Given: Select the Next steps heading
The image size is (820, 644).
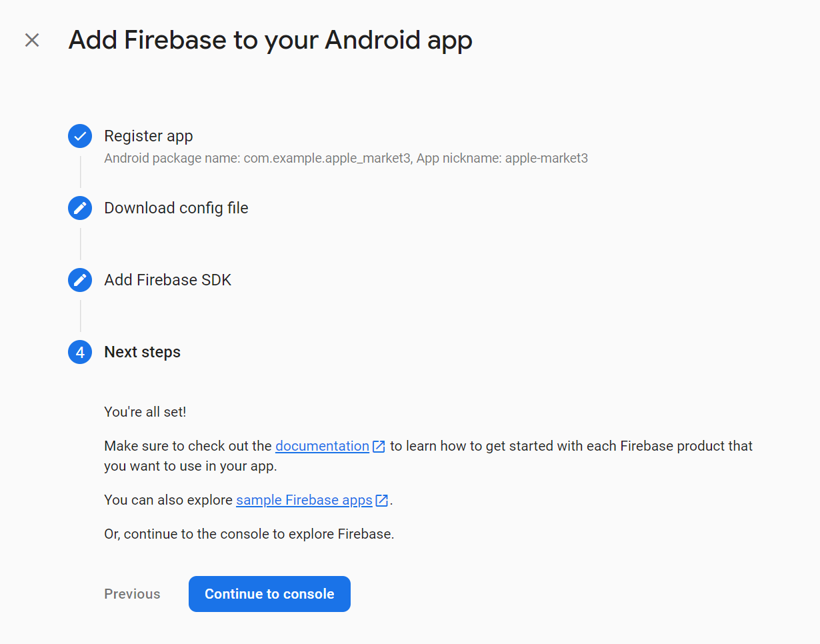Looking at the screenshot, I should point(143,352).
